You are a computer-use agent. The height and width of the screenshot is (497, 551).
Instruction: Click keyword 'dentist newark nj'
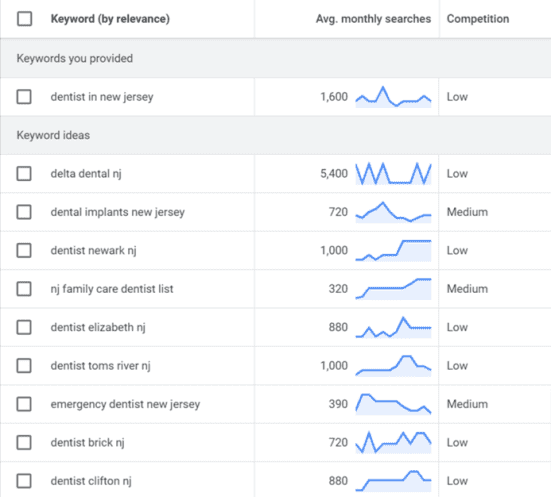pos(93,251)
